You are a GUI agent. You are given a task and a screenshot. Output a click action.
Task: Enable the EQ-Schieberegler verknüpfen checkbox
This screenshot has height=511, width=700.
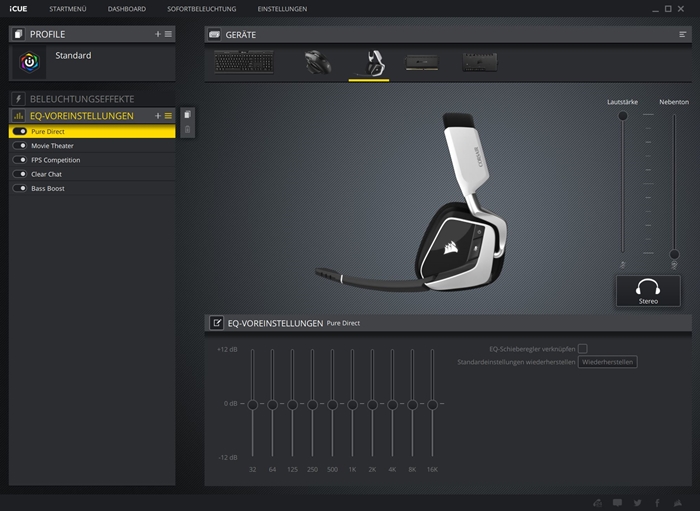[583, 349]
